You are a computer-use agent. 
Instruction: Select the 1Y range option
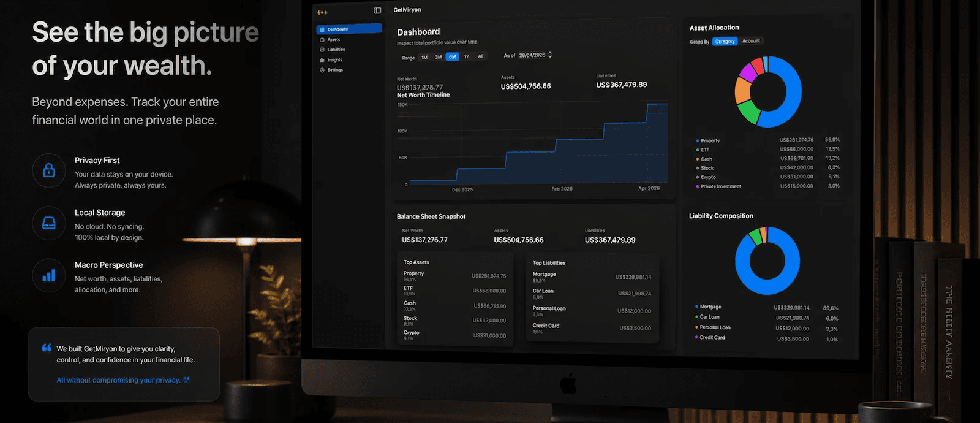click(x=467, y=56)
